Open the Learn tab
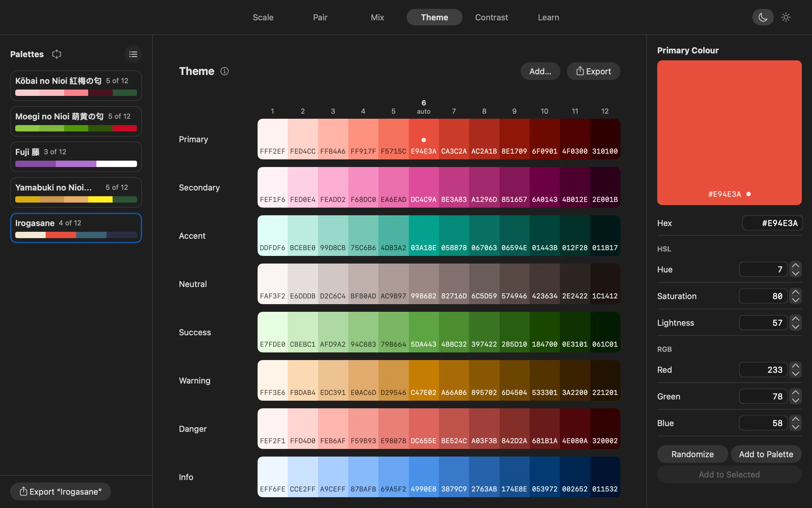This screenshot has height=508, width=812. point(548,17)
